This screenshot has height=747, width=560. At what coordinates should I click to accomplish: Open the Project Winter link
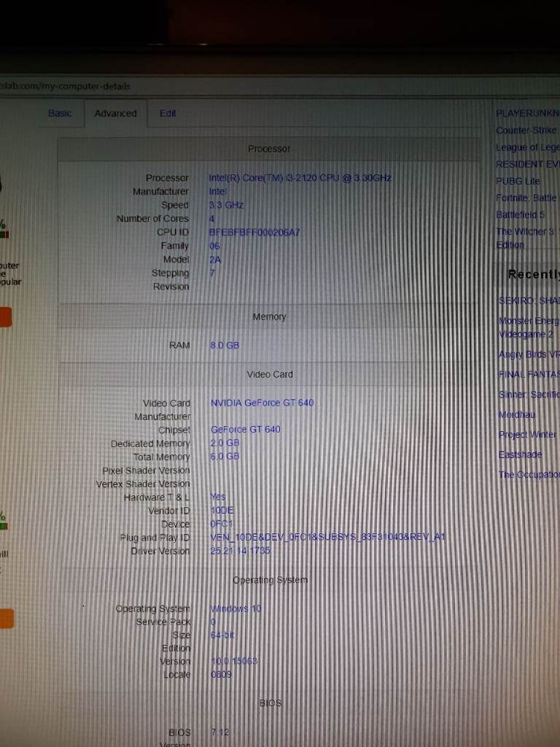(x=527, y=434)
